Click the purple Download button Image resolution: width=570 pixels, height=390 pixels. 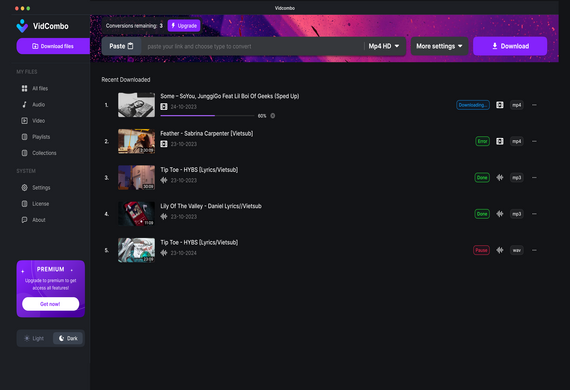pyautogui.click(x=510, y=46)
